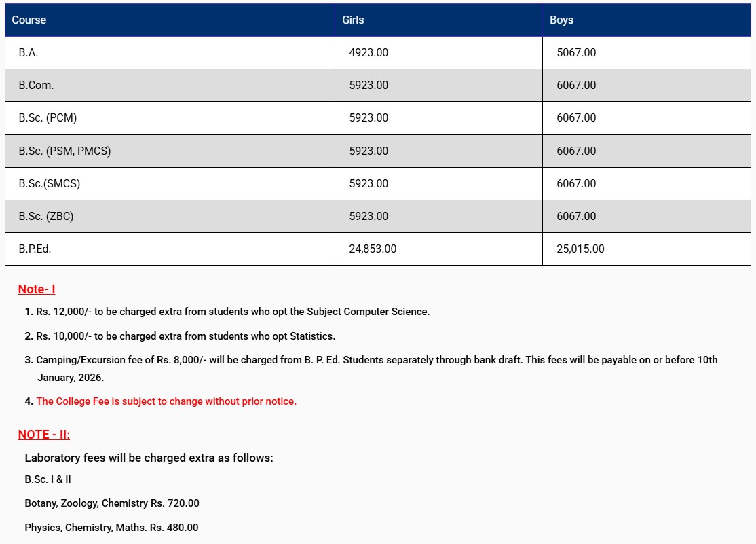Click the Botany, Zoology, Chemistry lab fee line
This screenshot has width=756, height=544.
(112, 503)
